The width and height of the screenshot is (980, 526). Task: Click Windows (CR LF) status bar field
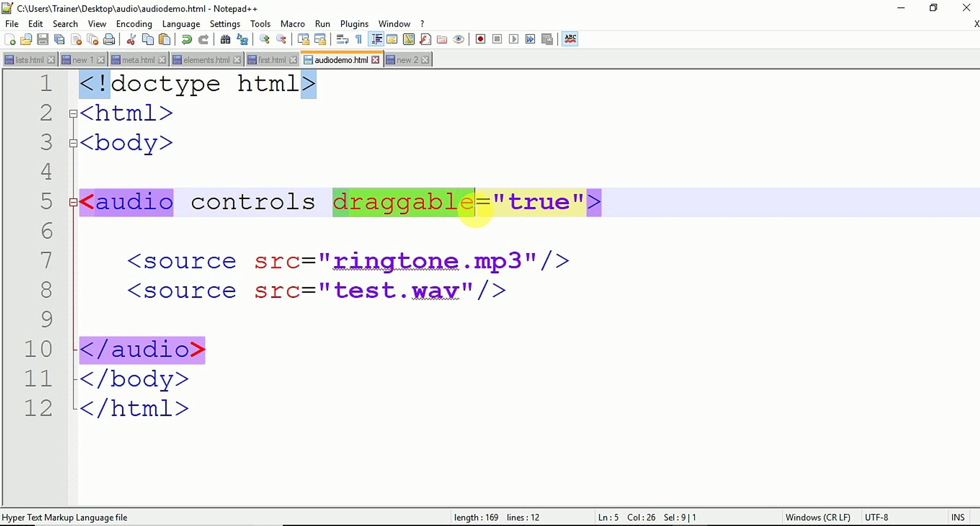tap(818, 517)
